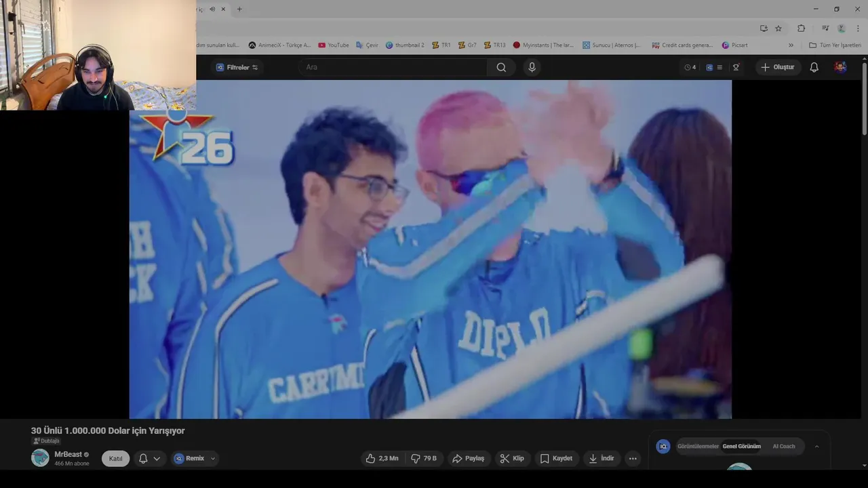868x488 pixels.
Task: Click the vidIQ list icon in header
Action: pos(714,67)
